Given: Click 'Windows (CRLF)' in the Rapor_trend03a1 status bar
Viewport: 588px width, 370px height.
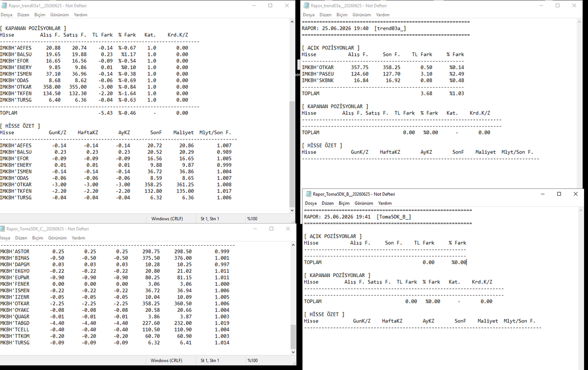Looking at the screenshot, I should click(x=167, y=219).
